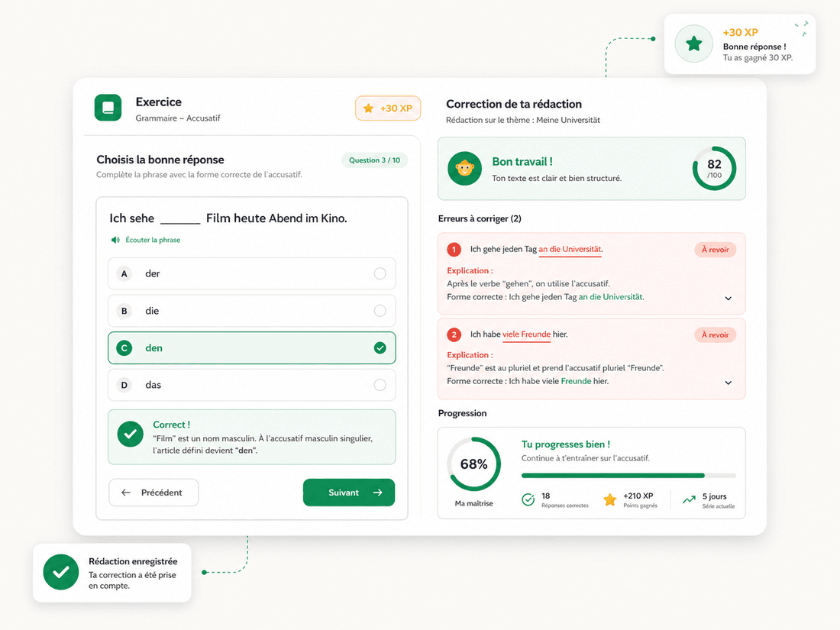This screenshot has height=630, width=840.
Task: Click the 'Progression' section heading
Action: [x=462, y=413]
